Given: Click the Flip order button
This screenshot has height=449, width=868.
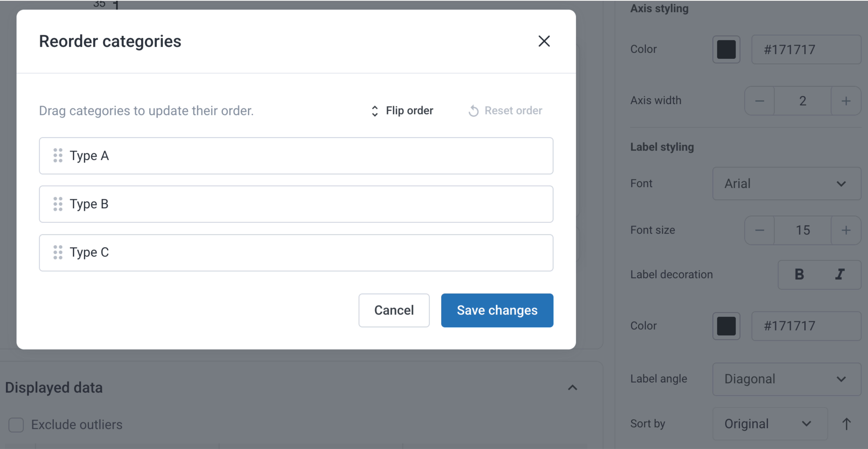Looking at the screenshot, I should [x=402, y=110].
